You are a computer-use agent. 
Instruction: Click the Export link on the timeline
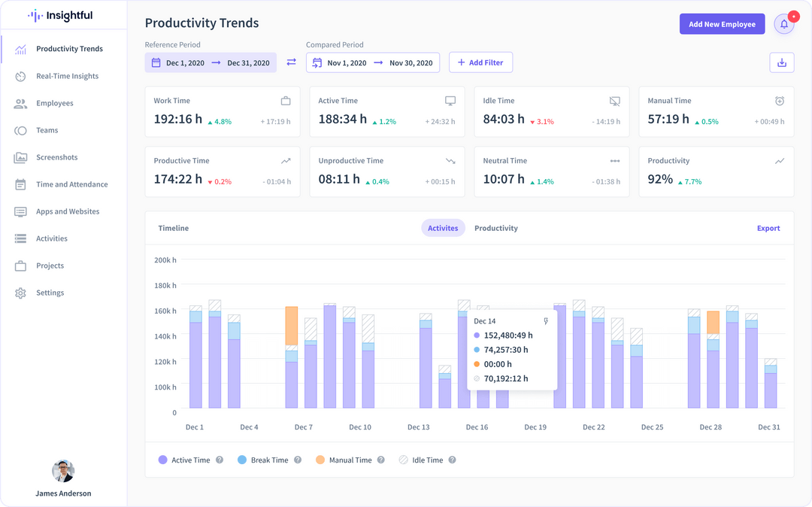click(x=768, y=229)
